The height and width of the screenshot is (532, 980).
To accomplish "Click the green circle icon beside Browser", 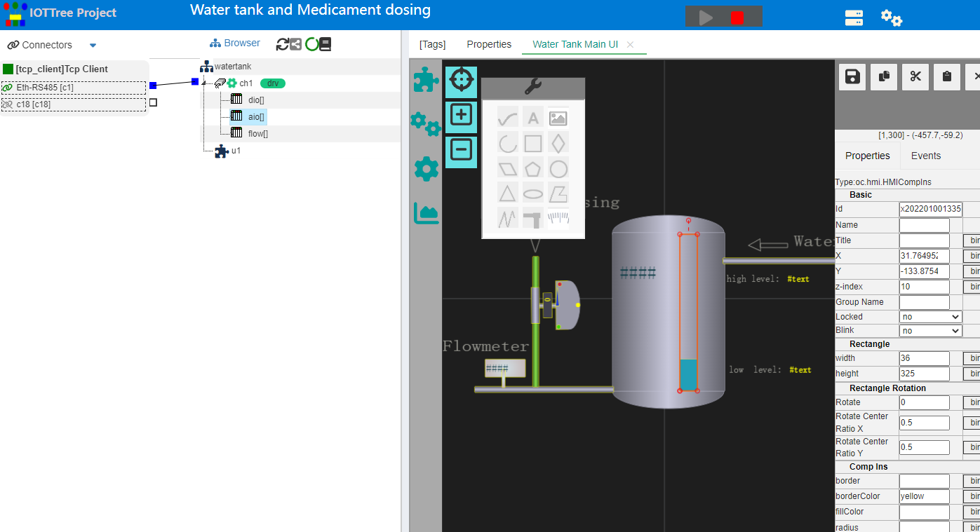I will [311, 44].
